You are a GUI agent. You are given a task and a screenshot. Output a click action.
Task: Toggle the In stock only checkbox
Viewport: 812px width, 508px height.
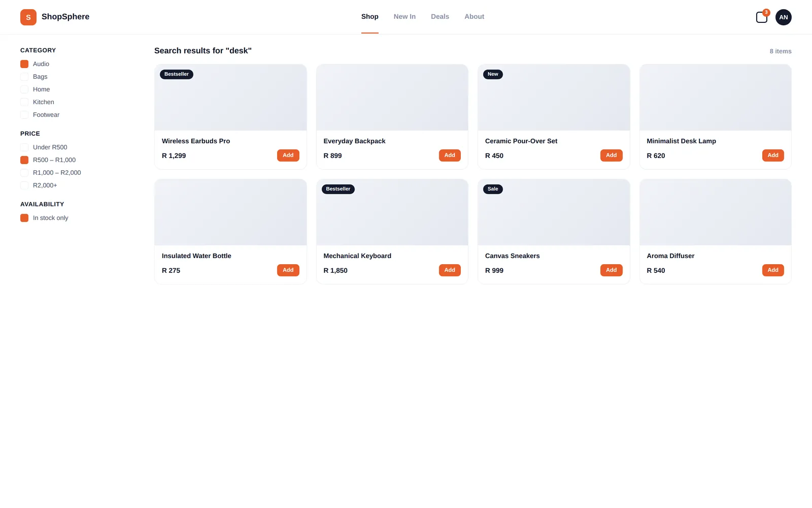tap(24, 218)
